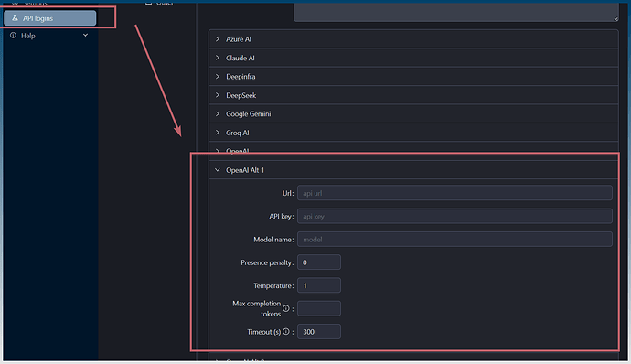
Task: Click the Model name input field
Action: pyautogui.click(x=455, y=240)
